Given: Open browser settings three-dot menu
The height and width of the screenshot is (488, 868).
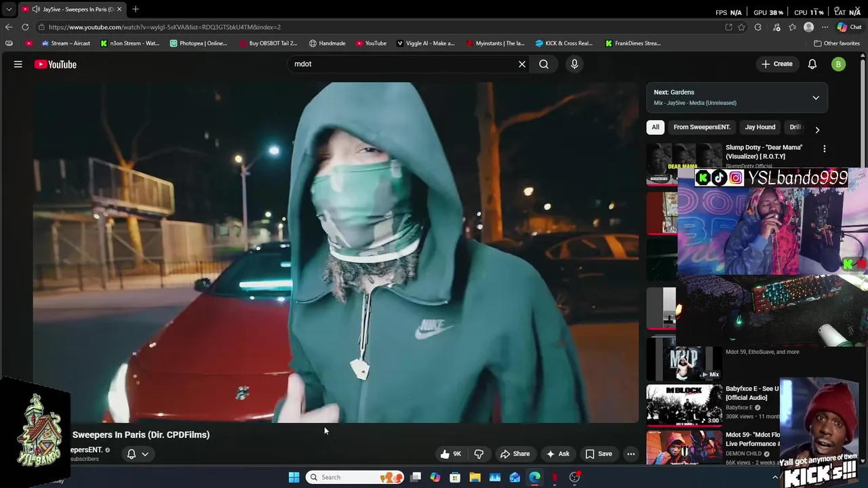Looking at the screenshot, I should coord(825,27).
